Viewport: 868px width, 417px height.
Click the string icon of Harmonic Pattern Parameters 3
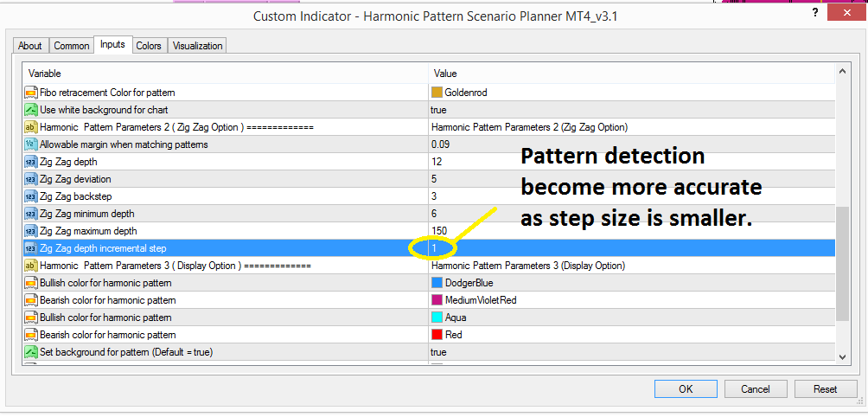click(x=31, y=266)
